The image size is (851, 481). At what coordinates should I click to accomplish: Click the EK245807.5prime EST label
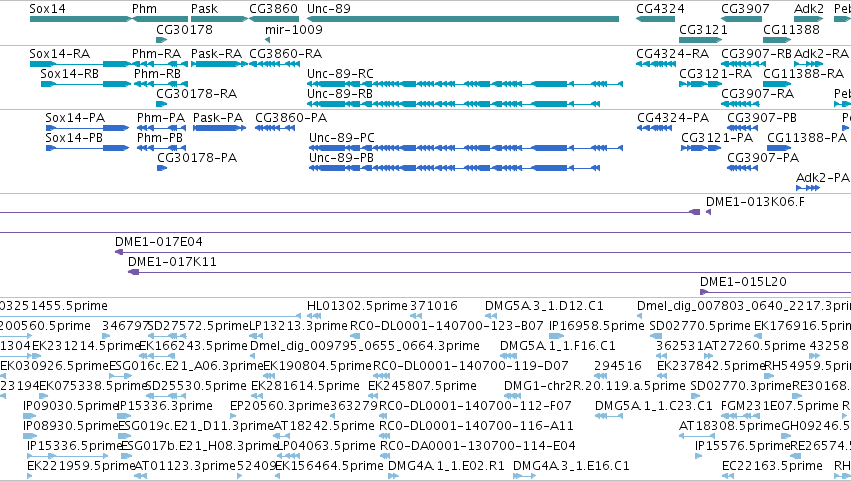pos(422,386)
